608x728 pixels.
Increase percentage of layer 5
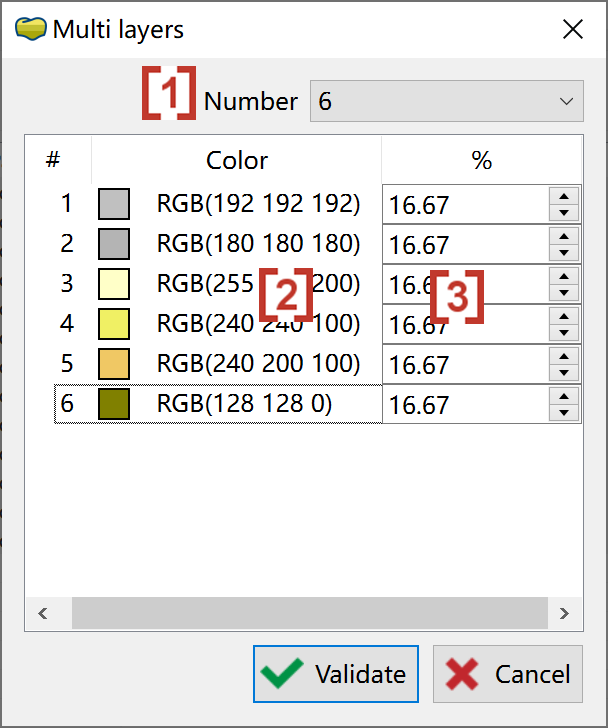coord(564,356)
